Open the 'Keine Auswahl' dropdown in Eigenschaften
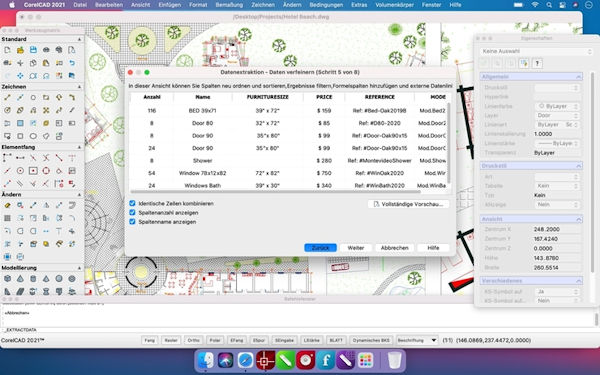Viewport: 600px width, 375px height. tap(536, 51)
